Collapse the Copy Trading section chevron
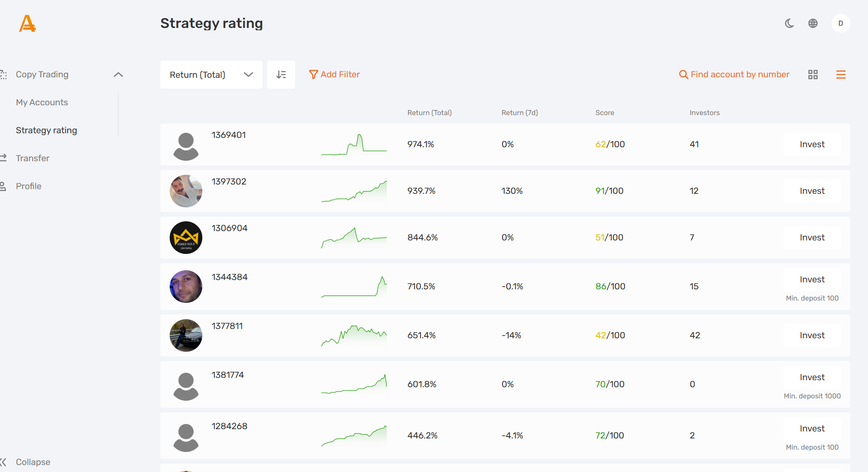This screenshot has width=868, height=472. point(118,74)
